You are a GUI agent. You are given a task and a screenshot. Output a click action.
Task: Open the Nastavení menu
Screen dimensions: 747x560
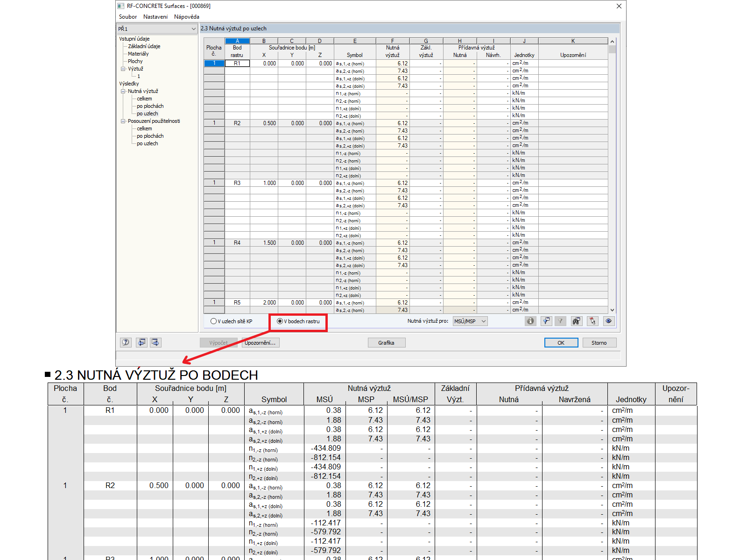155,17
